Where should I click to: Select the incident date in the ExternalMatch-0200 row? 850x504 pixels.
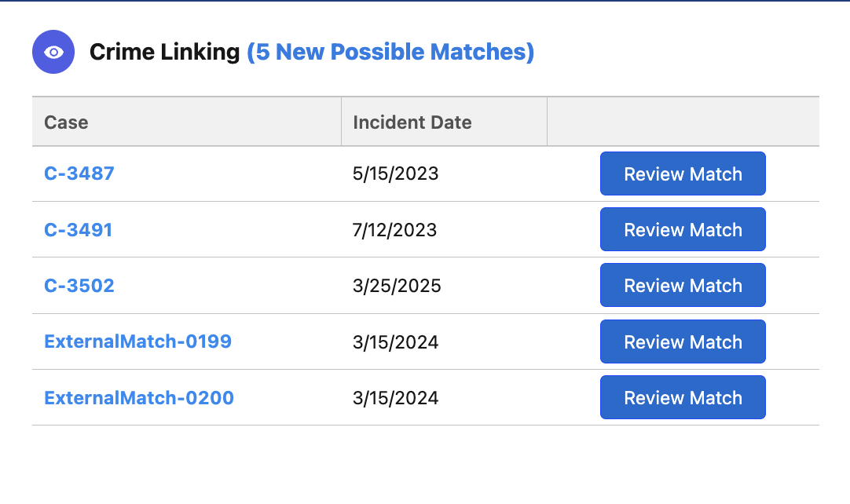tap(396, 398)
